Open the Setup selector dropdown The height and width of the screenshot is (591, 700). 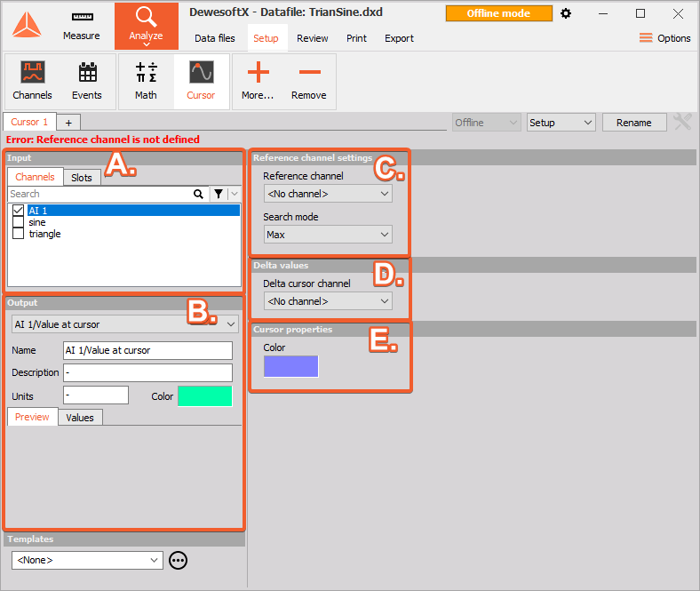(x=561, y=123)
